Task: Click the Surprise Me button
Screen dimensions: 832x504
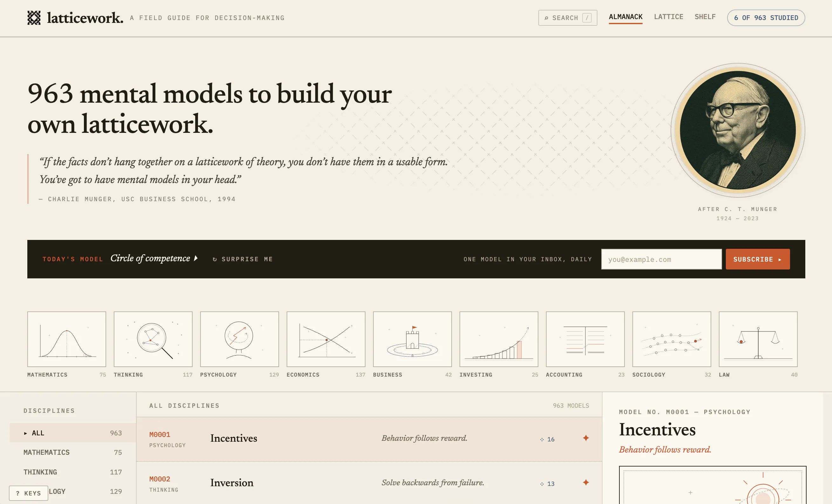Action: (x=242, y=259)
